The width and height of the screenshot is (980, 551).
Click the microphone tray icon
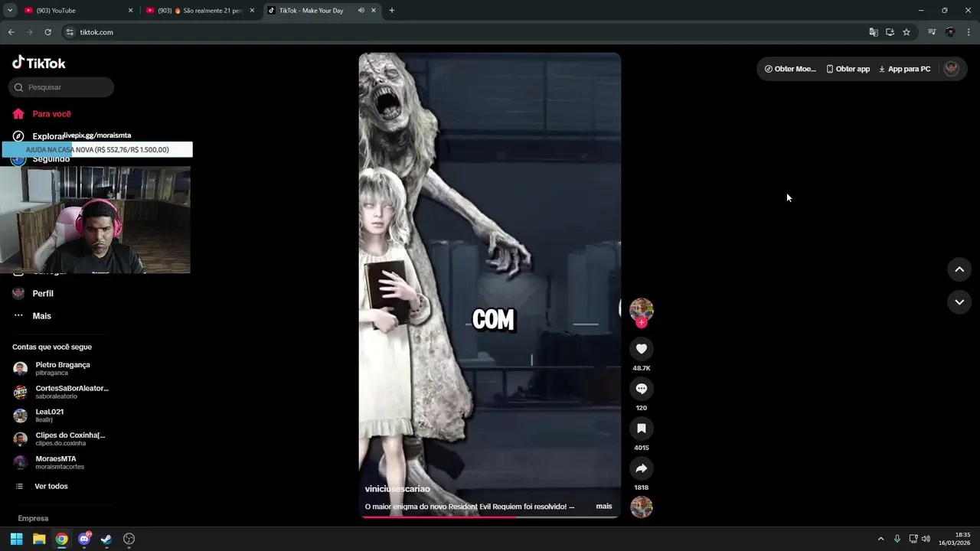click(897, 539)
